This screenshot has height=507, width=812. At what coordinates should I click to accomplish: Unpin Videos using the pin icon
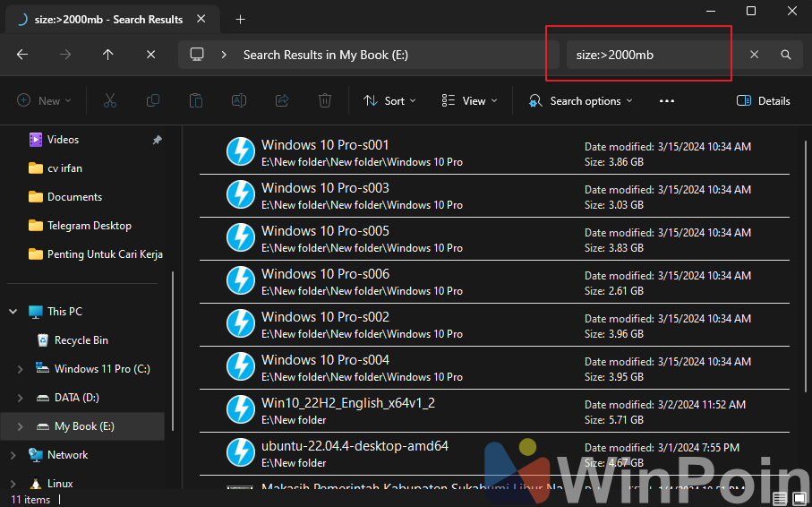[x=157, y=140]
